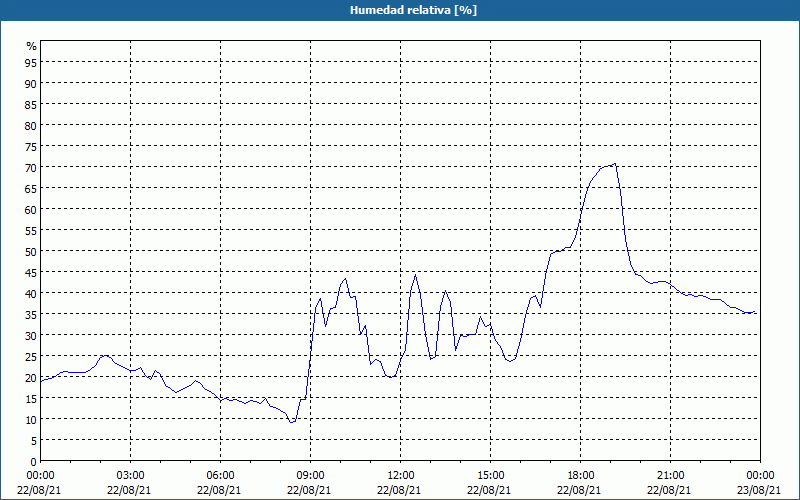Select the "90" y-axis label
800x500 pixels.
click(x=31, y=83)
